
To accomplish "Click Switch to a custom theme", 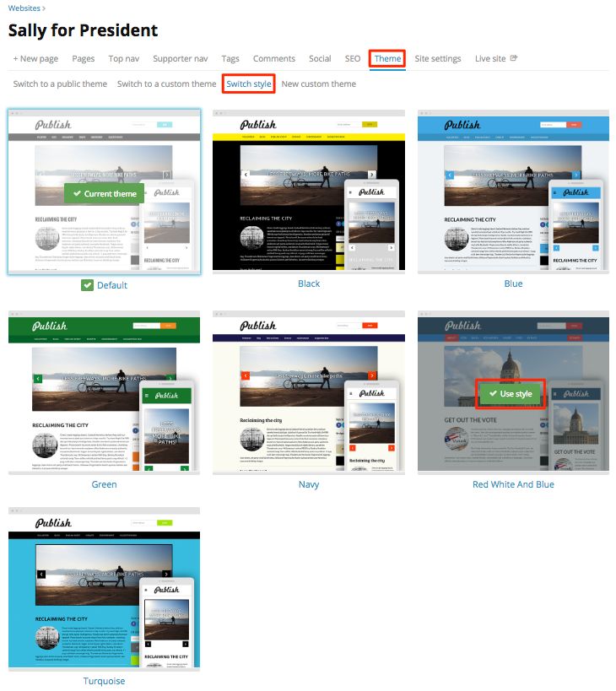I will [x=166, y=84].
